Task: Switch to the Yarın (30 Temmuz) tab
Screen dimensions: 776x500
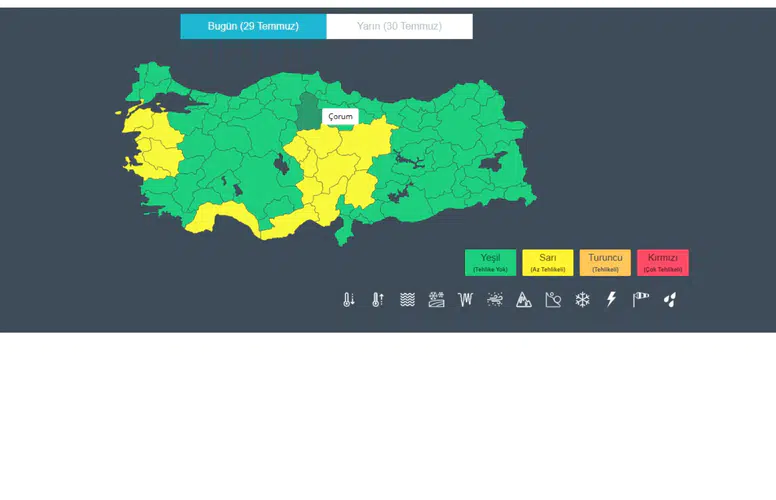Action: [399, 26]
